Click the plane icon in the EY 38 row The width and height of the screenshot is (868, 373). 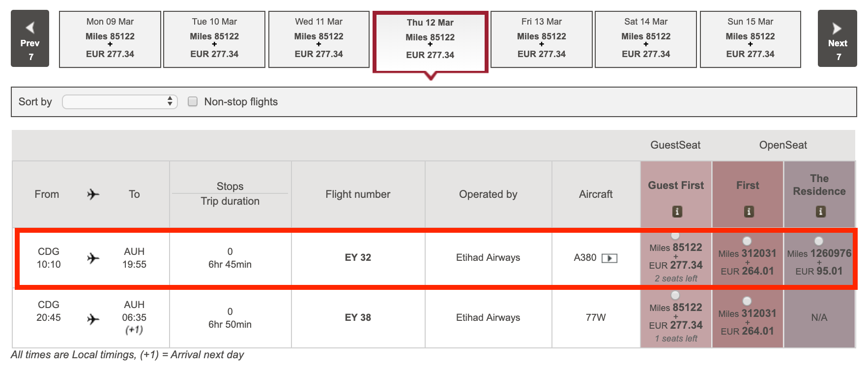(93, 319)
